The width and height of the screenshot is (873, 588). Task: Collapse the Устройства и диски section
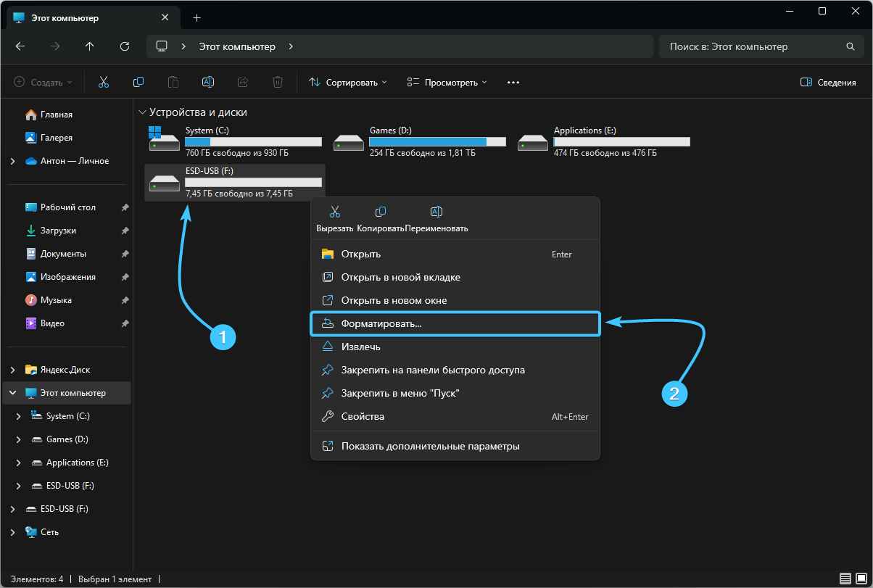pos(142,112)
